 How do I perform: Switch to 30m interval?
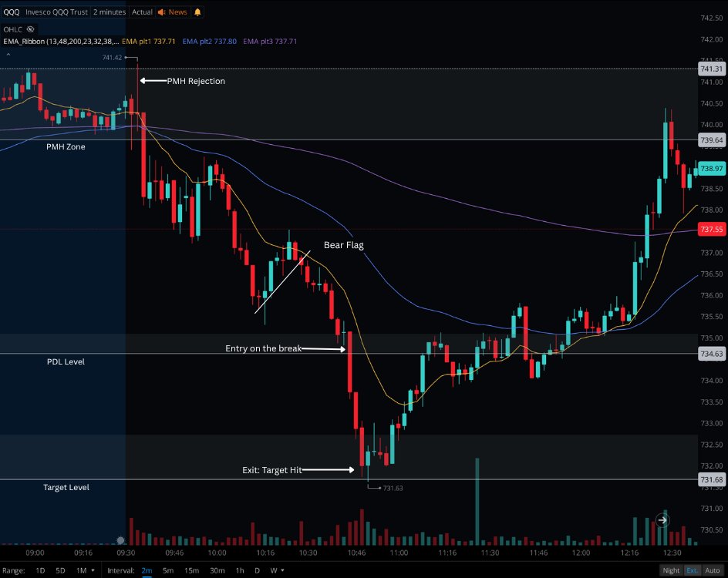pos(217,570)
